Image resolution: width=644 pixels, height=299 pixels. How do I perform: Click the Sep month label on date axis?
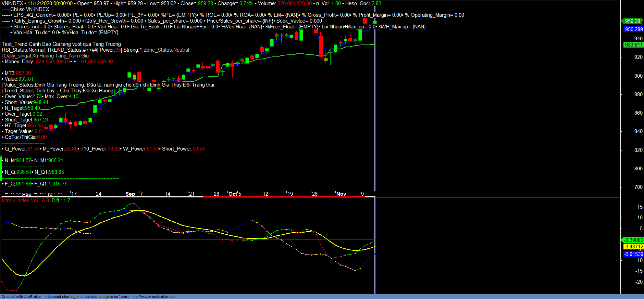[130, 194]
